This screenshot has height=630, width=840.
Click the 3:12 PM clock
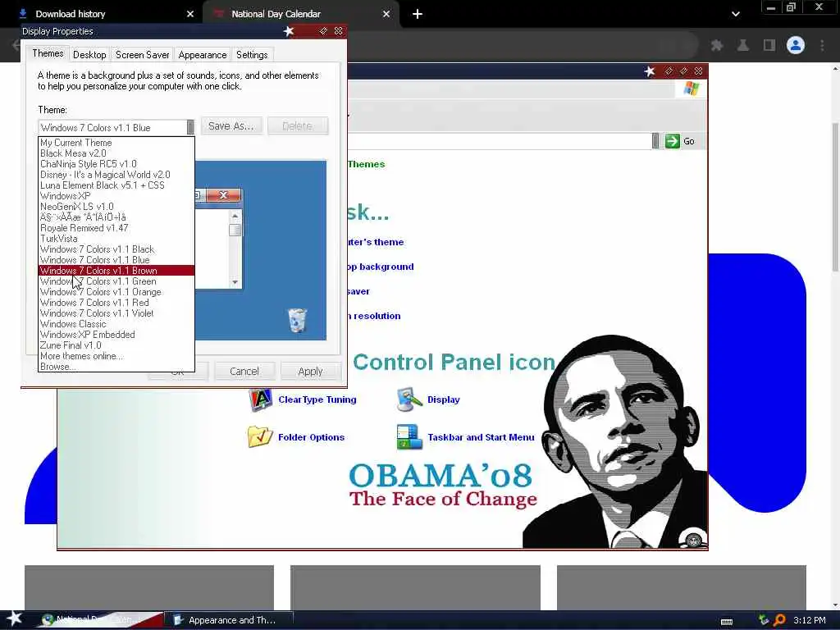(x=810, y=620)
